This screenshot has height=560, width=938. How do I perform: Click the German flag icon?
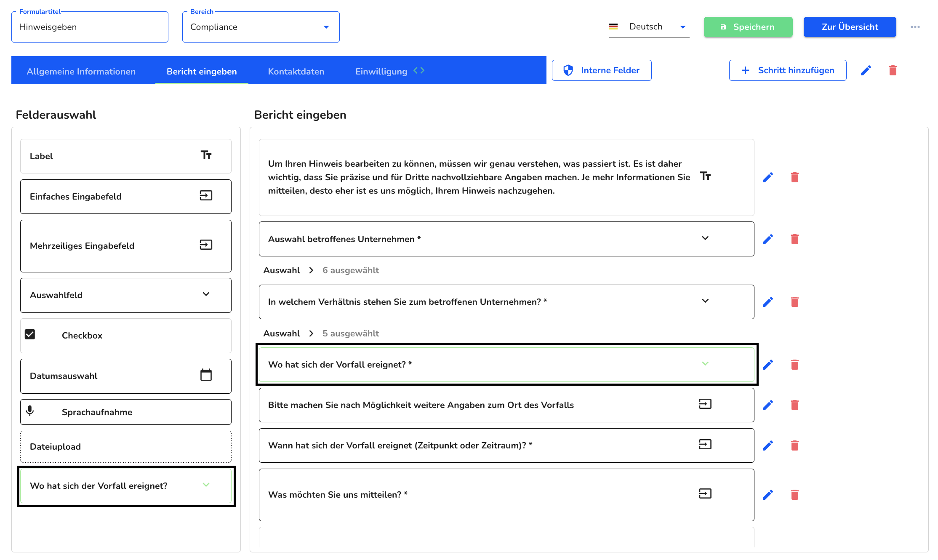[x=613, y=27]
